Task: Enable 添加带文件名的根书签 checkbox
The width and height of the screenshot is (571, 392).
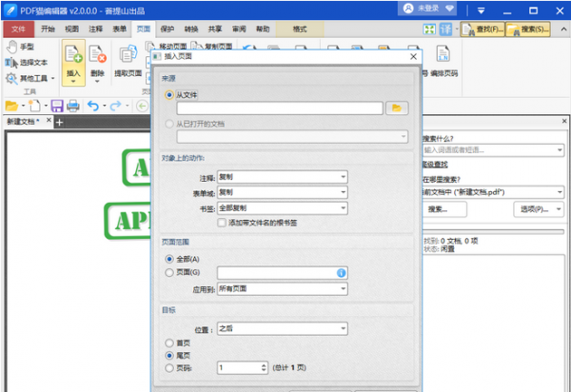Action: pos(222,222)
